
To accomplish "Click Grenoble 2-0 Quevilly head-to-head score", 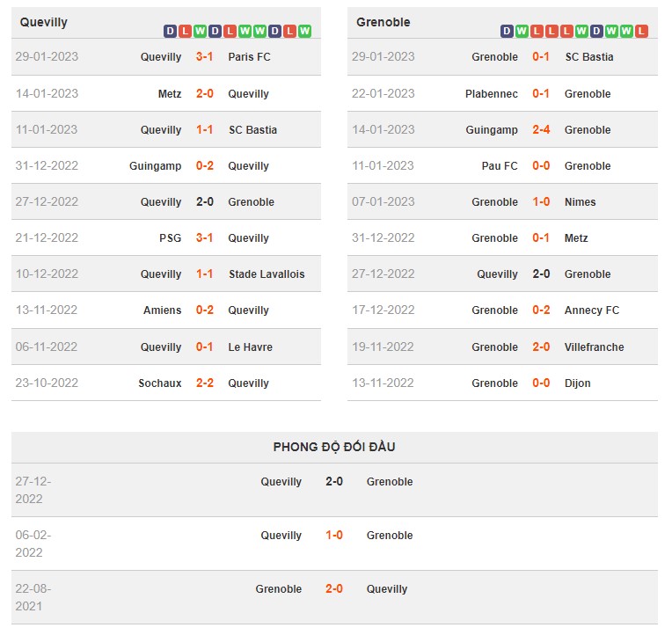I will tap(334, 588).
